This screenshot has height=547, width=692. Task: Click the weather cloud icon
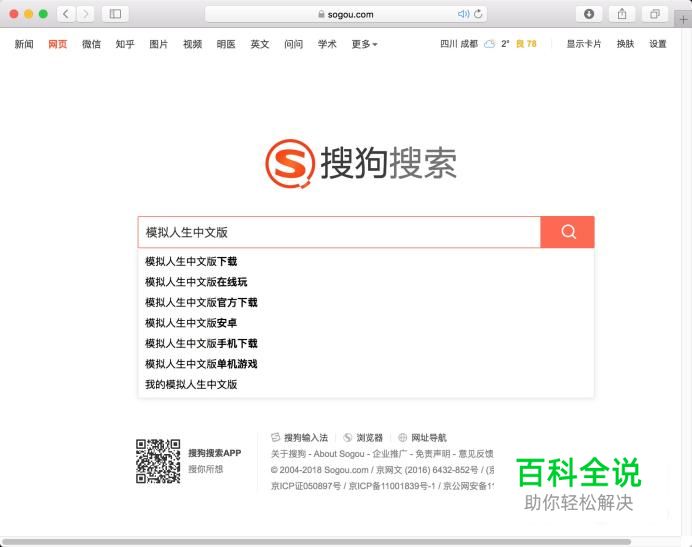(489, 44)
